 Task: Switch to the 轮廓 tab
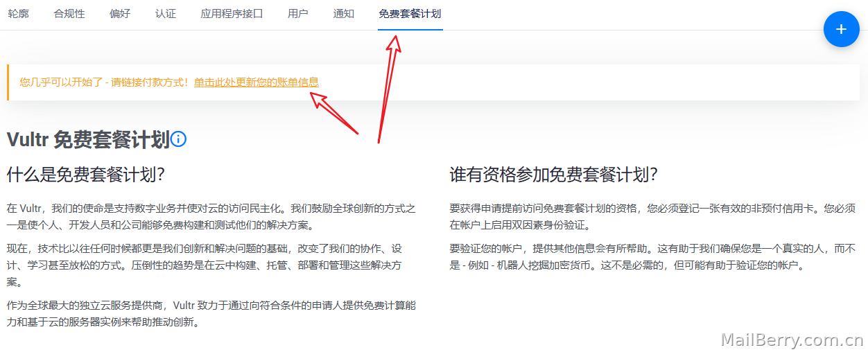18,14
